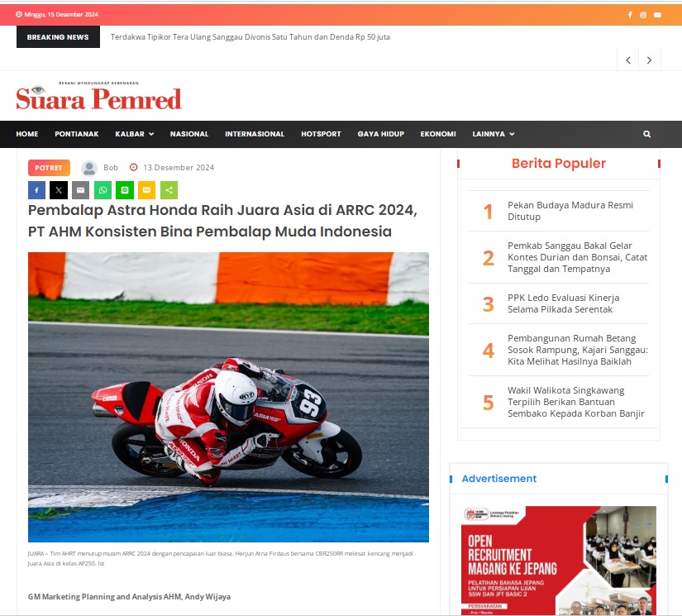Image resolution: width=682 pixels, height=616 pixels.
Task: Open author Bob's profile link
Action: click(111, 168)
